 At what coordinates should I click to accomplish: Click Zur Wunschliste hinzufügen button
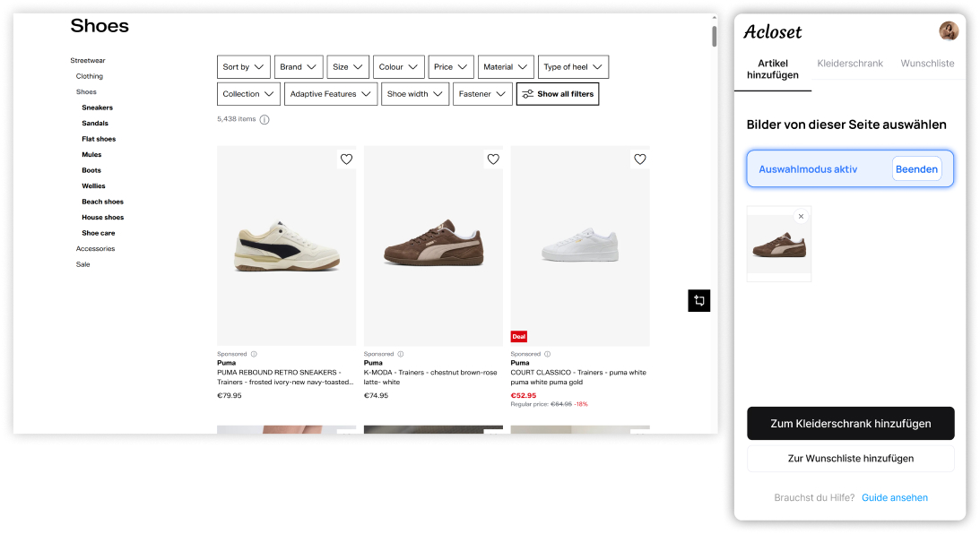click(850, 459)
